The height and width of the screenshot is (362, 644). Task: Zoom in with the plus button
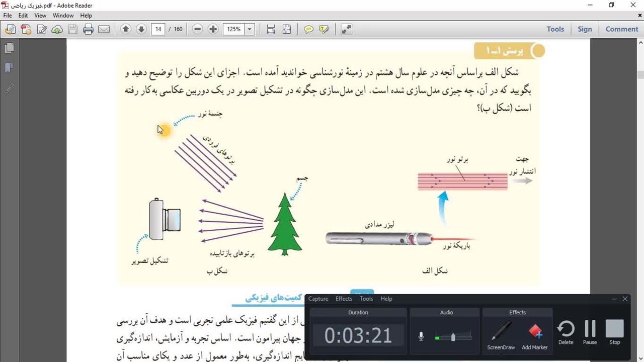(213, 29)
